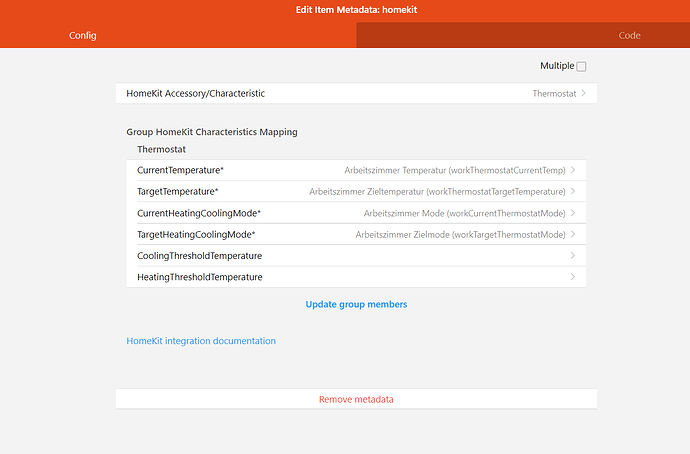The width and height of the screenshot is (690, 454).
Task: Click the Thermostat accessory value text
Action: click(x=554, y=94)
